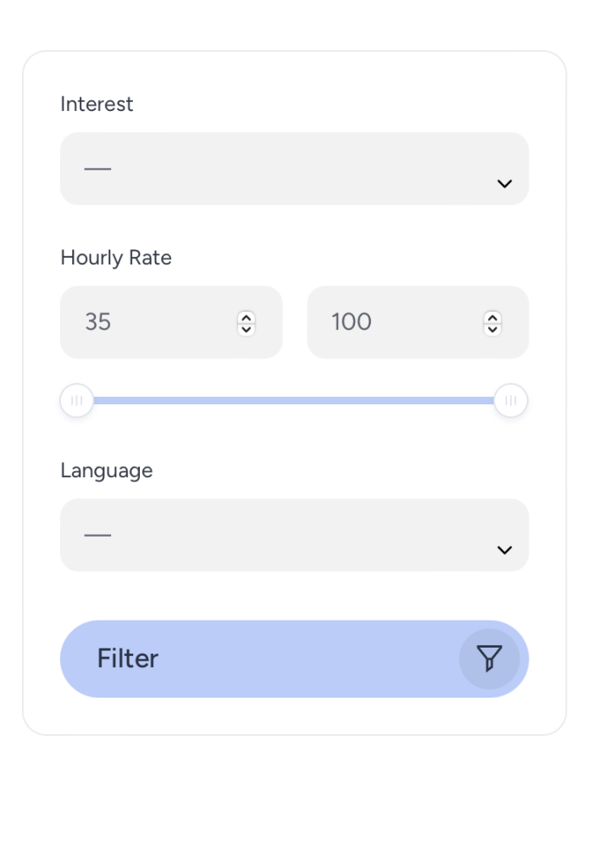This screenshot has height=868, width=599.
Task: Click the Interest field label
Action: (x=97, y=104)
